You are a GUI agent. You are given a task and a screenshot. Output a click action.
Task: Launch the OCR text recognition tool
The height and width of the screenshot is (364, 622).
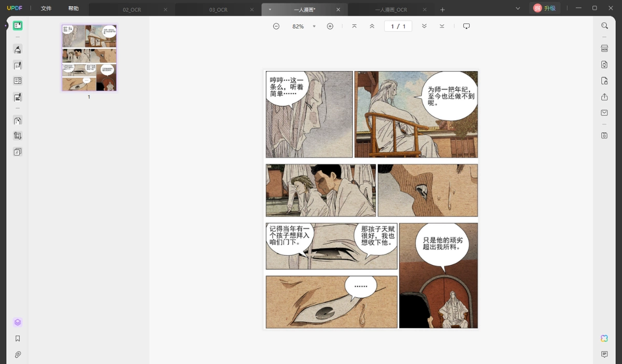click(x=604, y=48)
